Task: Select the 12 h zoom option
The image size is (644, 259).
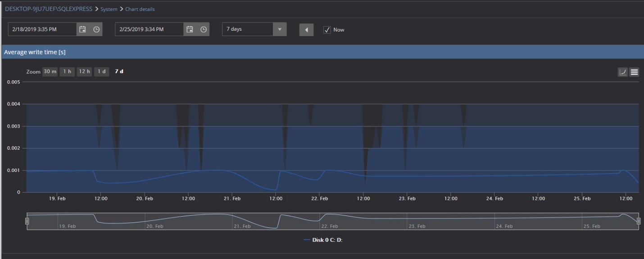Action: click(84, 72)
